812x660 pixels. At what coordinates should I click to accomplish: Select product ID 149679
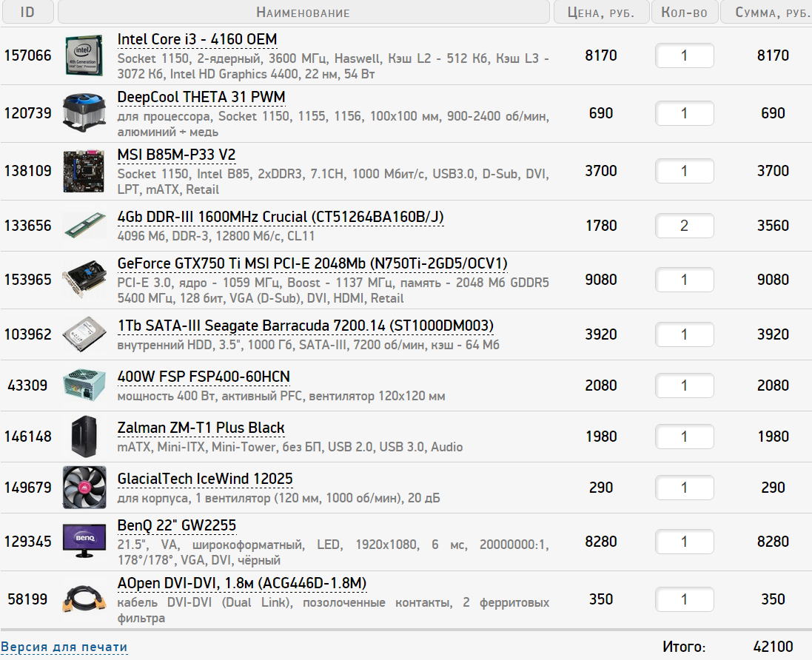pos(28,487)
